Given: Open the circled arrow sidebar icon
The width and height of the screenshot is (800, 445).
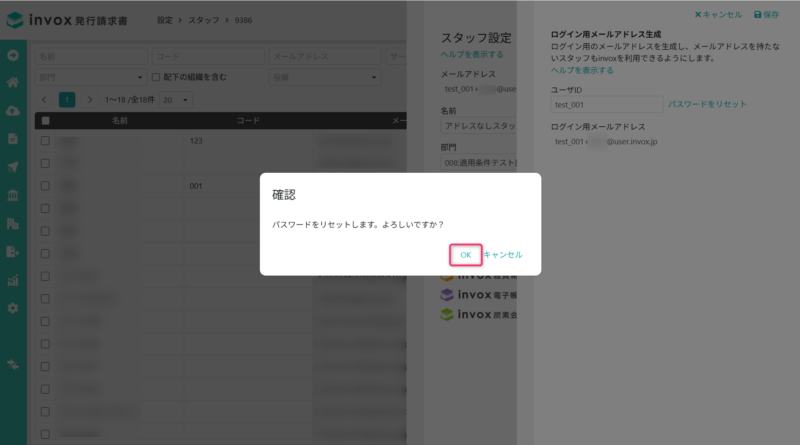Looking at the screenshot, I should pyautogui.click(x=13, y=55).
